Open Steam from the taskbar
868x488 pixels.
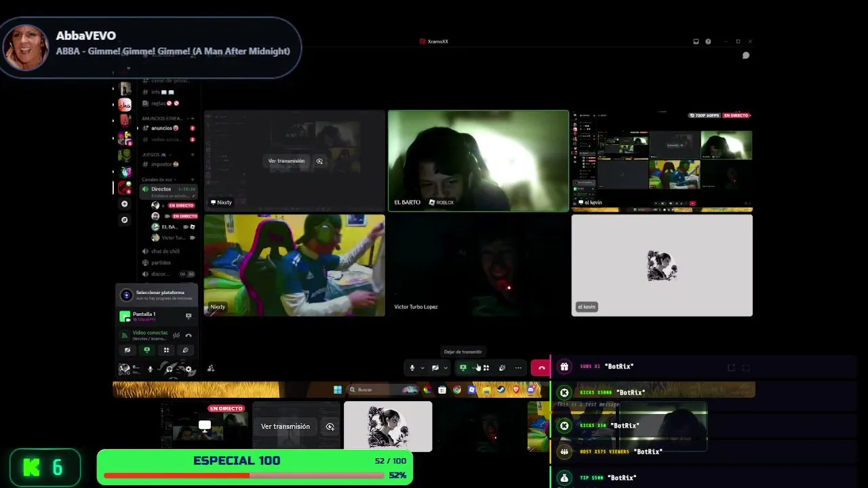pyautogui.click(x=501, y=390)
